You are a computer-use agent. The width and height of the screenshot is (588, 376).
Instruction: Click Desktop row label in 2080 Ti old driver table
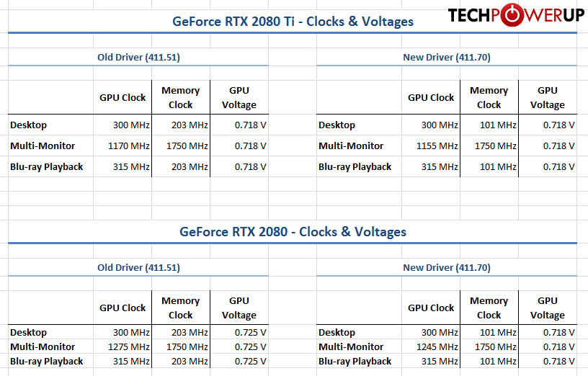pos(29,125)
